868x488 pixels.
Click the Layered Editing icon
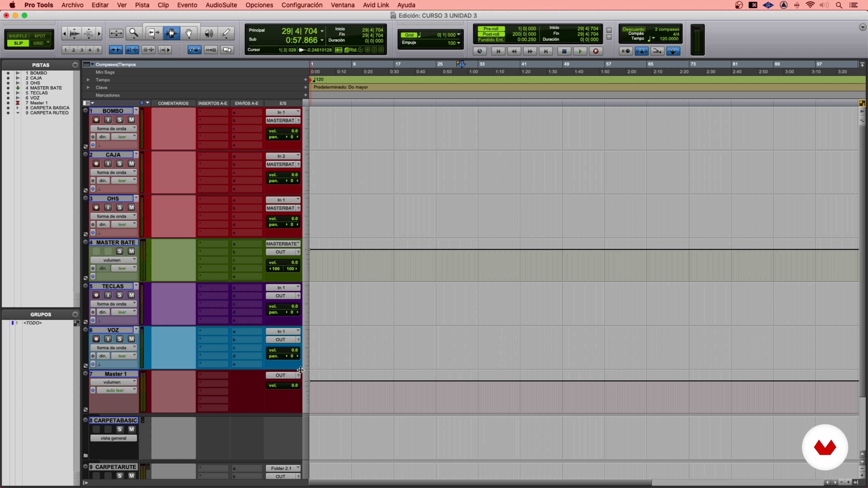227,50
